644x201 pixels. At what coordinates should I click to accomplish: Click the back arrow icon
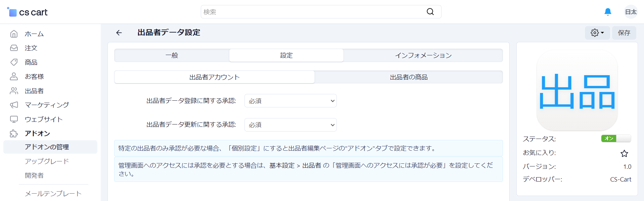(119, 33)
